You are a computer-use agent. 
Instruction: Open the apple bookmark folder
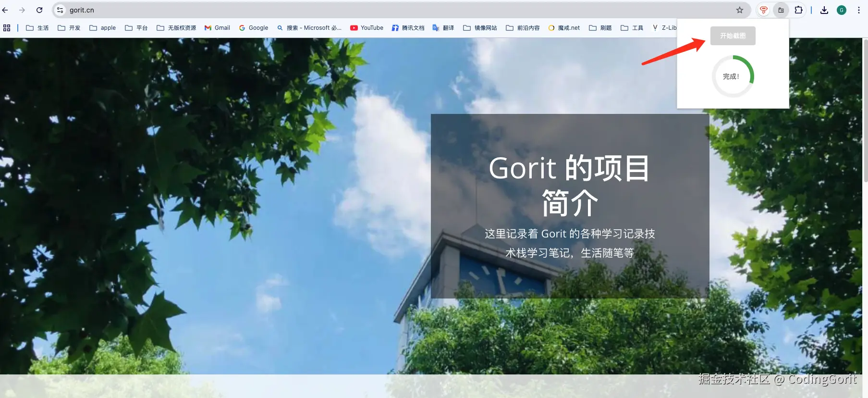click(x=103, y=28)
